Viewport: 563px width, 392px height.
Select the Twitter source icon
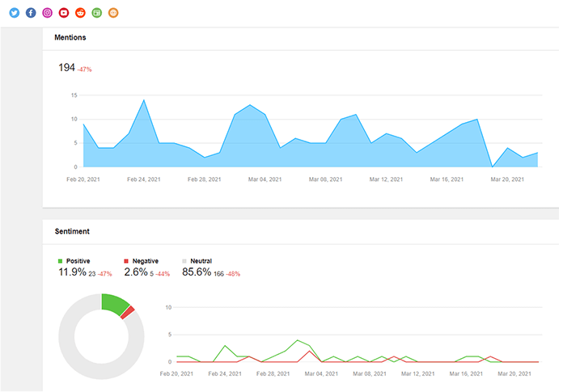coord(15,13)
